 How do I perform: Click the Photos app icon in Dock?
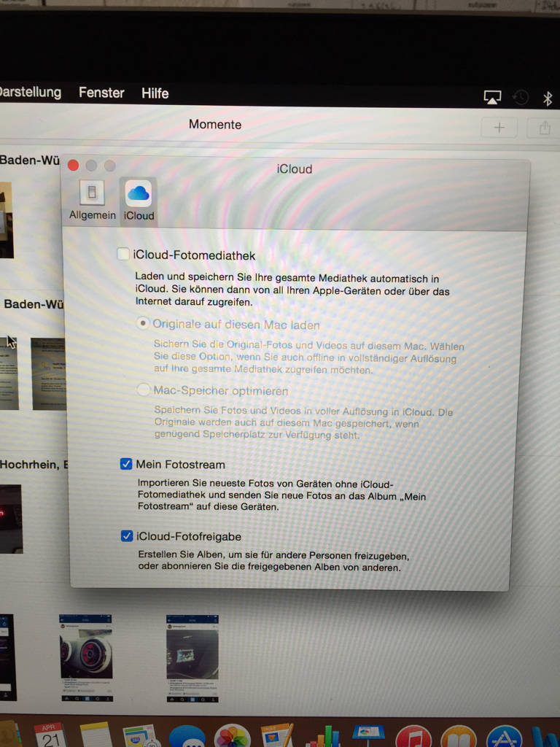[233, 735]
